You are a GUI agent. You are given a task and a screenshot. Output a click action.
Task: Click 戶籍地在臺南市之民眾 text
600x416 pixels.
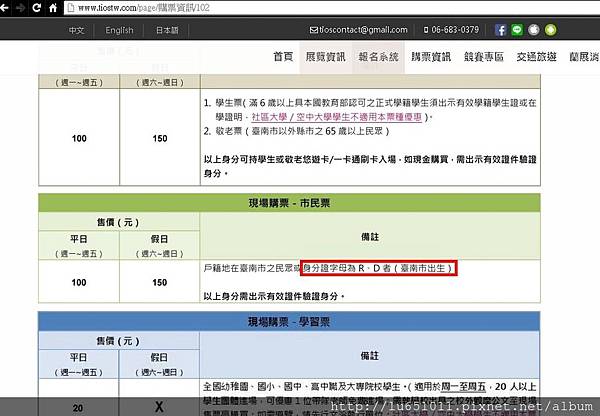pyautogui.click(x=248, y=268)
